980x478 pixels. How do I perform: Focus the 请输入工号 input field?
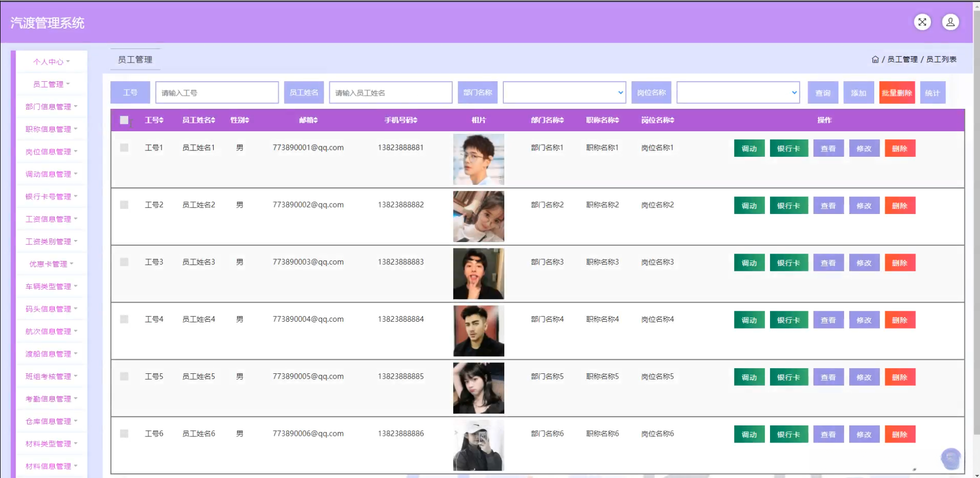pos(217,93)
